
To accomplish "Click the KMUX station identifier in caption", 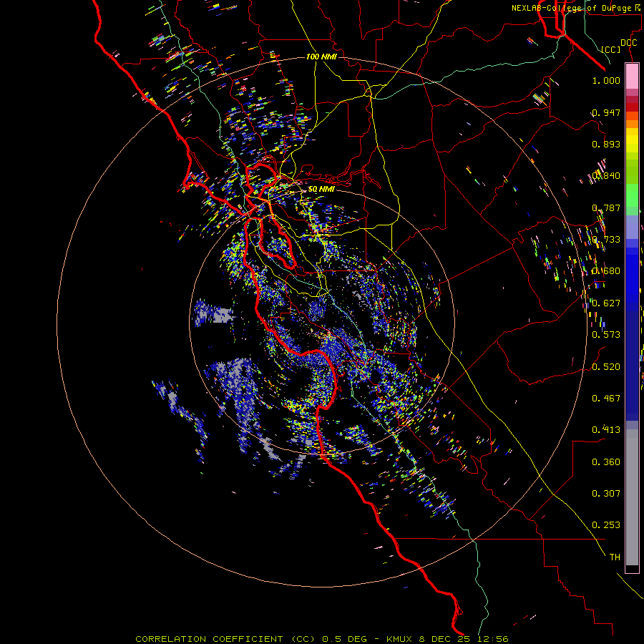I will (x=399, y=639).
